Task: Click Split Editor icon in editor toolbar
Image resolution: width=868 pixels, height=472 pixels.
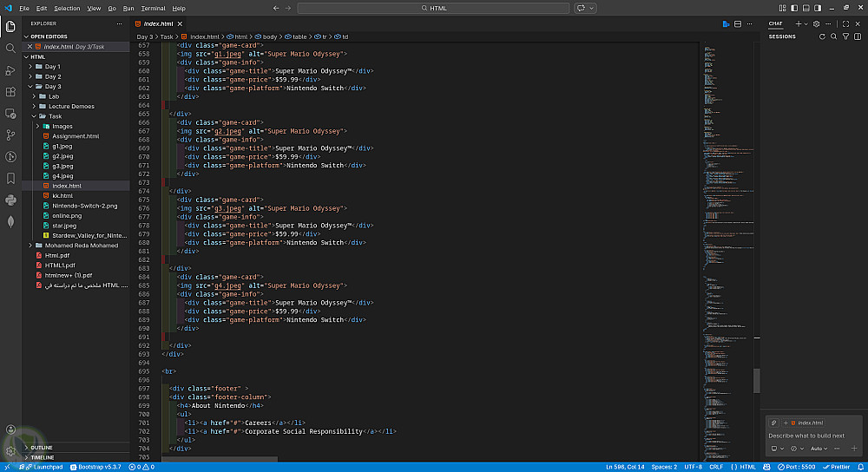Action: click(x=737, y=23)
